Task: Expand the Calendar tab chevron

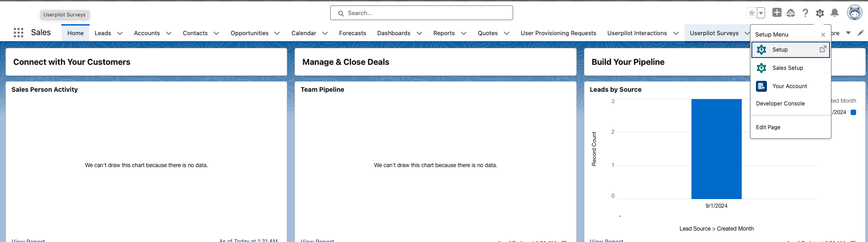Action: [325, 33]
